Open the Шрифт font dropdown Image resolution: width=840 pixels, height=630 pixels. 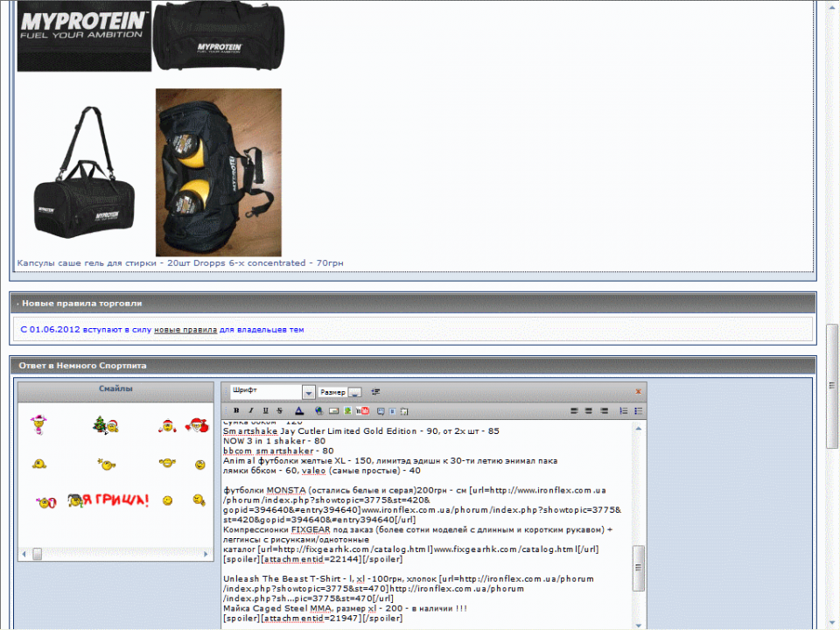tap(308, 393)
